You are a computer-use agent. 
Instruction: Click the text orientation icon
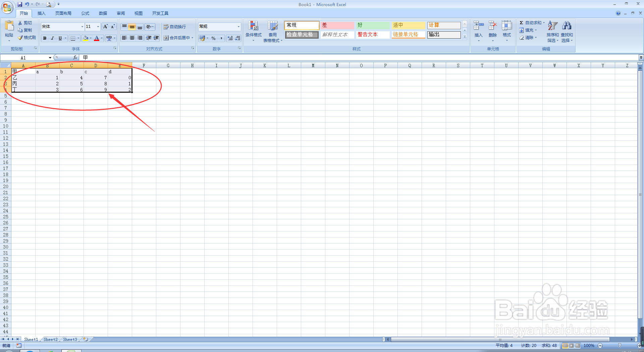click(x=149, y=27)
